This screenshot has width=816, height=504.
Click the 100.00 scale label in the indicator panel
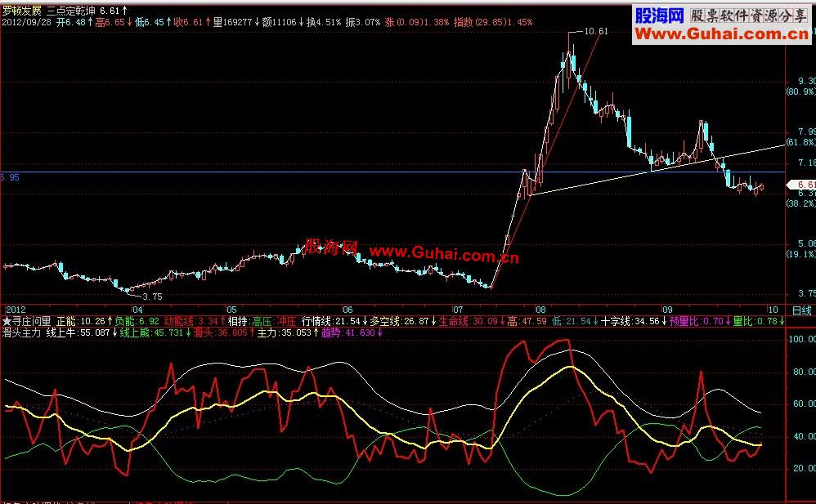click(x=802, y=340)
